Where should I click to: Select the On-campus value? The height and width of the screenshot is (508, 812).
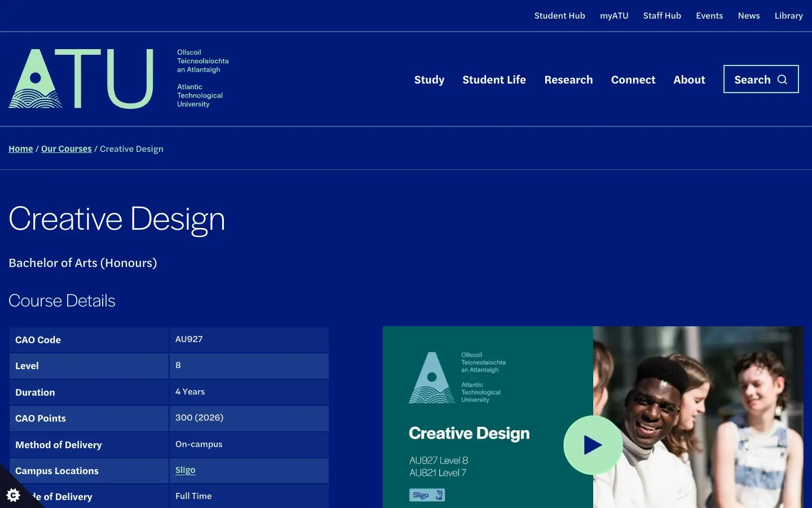[198, 444]
